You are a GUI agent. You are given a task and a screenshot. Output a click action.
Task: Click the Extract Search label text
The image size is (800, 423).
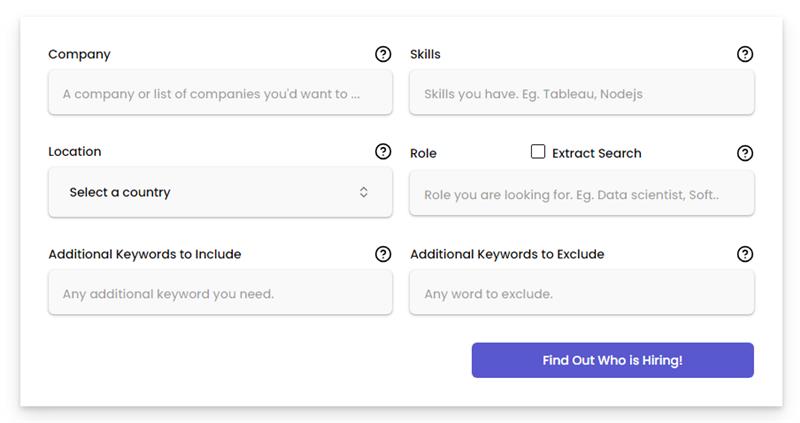tap(596, 153)
